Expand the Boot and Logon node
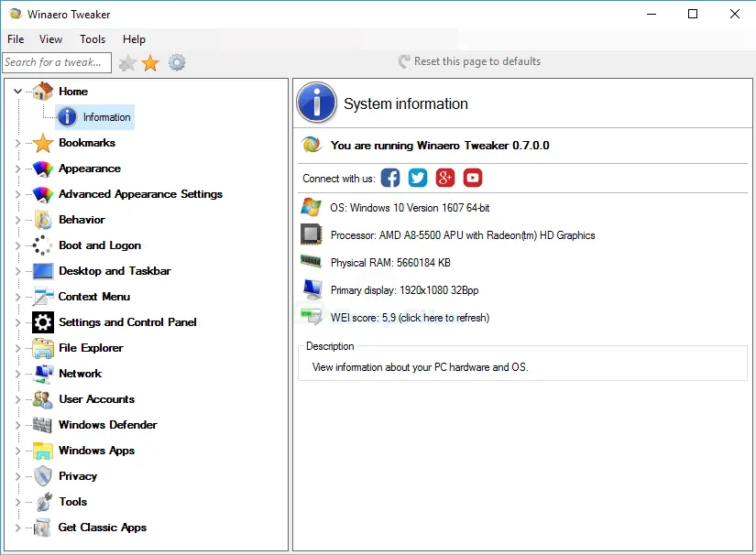756x555 pixels. point(17,245)
